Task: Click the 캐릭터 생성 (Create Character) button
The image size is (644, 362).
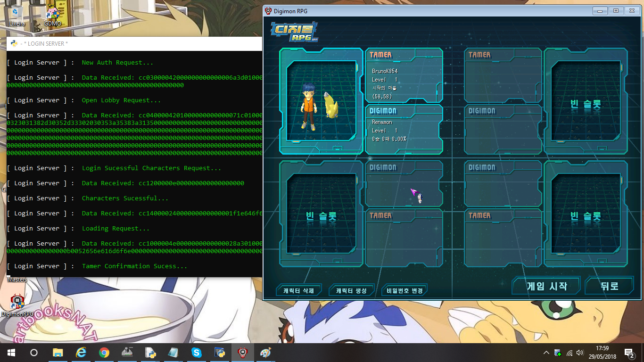Action: tap(351, 290)
